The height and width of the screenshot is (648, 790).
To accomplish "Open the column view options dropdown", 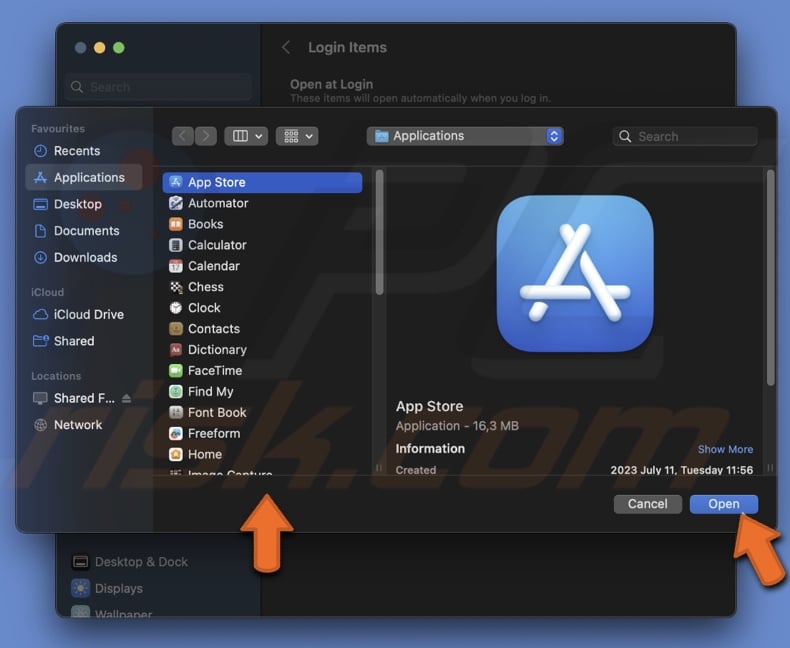I will tap(246, 136).
